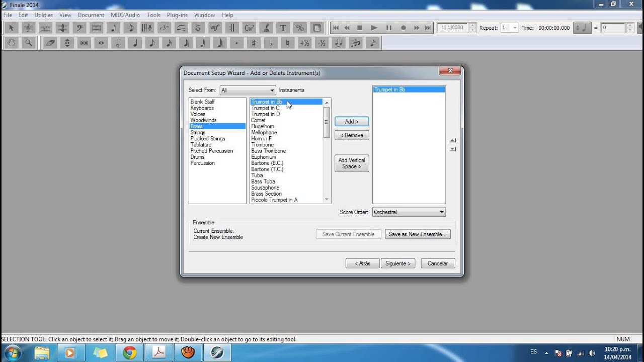Select the whole note duration
This screenshot has width=644, height=362.
point(101,43)
